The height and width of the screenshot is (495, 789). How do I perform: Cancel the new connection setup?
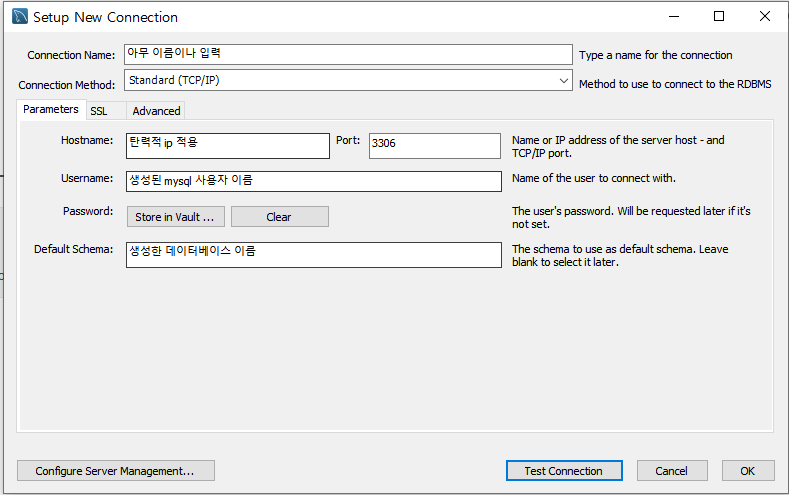coord(672,471)
